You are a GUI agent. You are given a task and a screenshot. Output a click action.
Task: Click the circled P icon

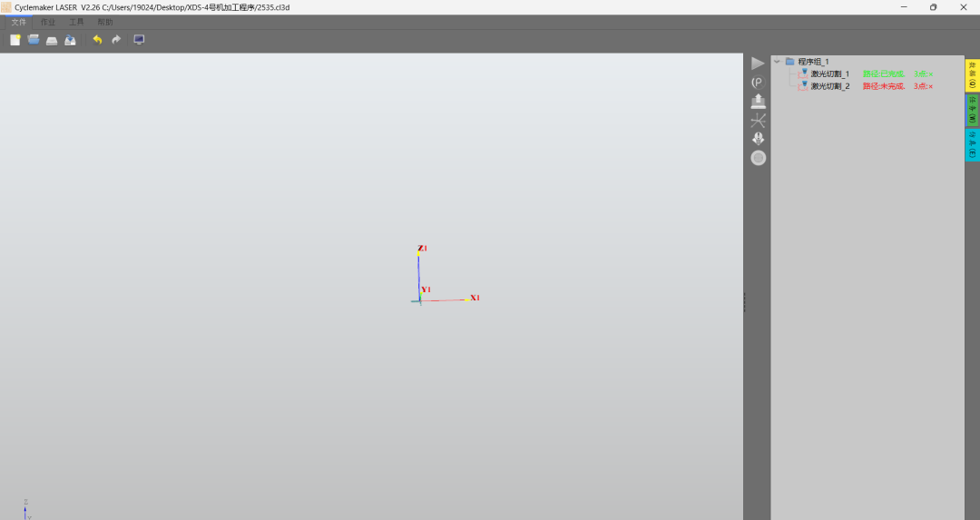click(x=758, y=82)
